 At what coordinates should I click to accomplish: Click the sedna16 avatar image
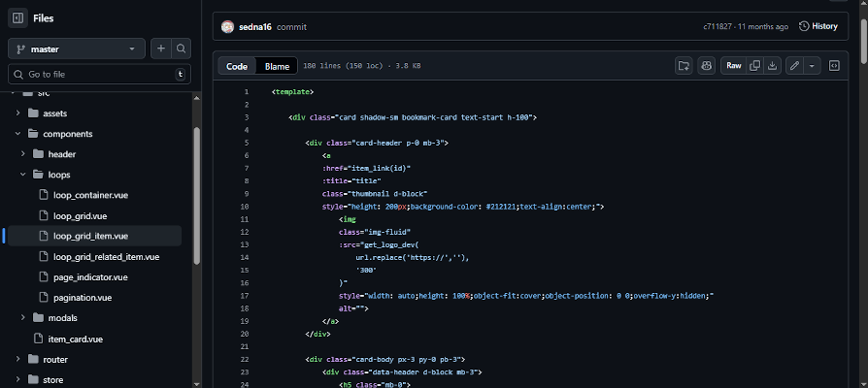pos(227,26)
